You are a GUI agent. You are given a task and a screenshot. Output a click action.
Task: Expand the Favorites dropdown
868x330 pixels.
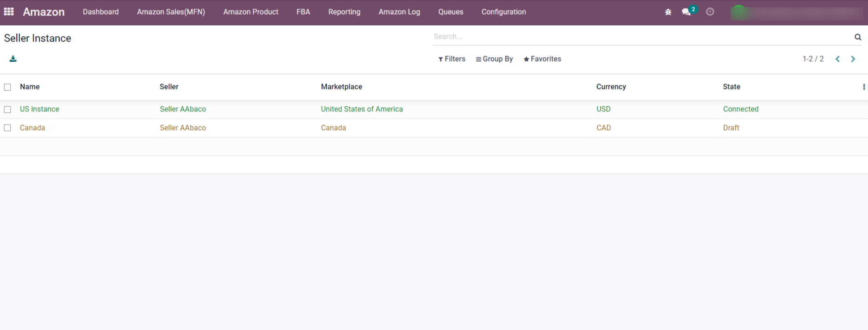click(x=542, y=59)
